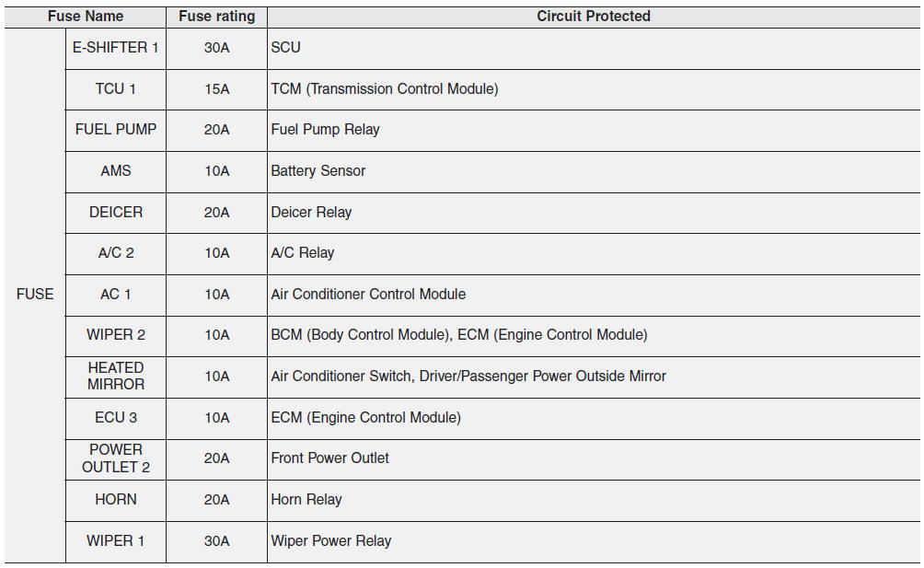The height and width of the screenshot is (568, 924).
Task: Click the Fuse rating column header
Action: pos(216,17)
